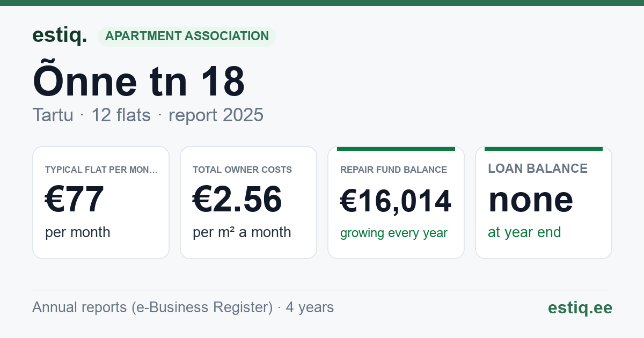This screenshot has width=644, height=338.
Task: Click the TYPICAL FLAT PER MON… label
Action: pyautogui.click(x=101, y=170)
